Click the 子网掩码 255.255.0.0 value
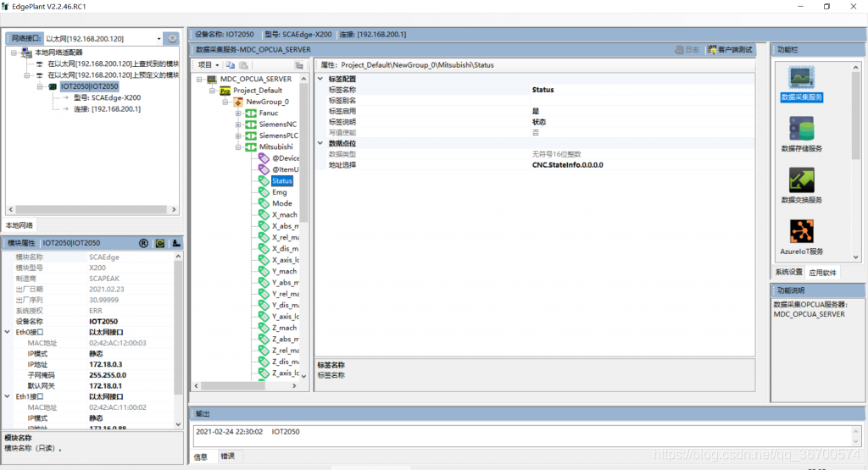The image size is (868, 470). pyautogui.click(x=108, y=375)
